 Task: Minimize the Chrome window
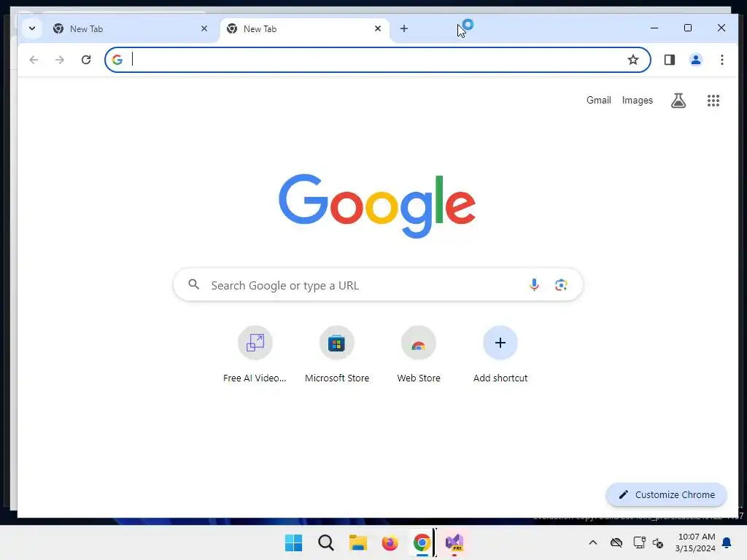pos(654,28)
